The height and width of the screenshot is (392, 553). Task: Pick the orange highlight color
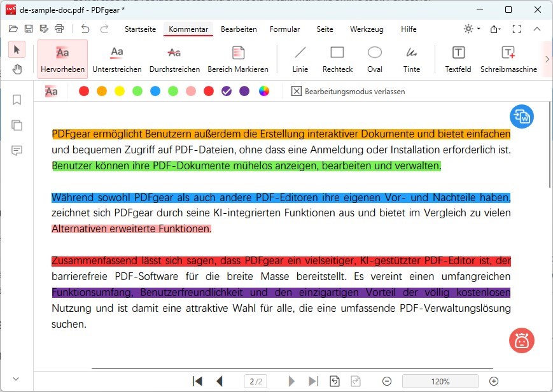[102, 91]
